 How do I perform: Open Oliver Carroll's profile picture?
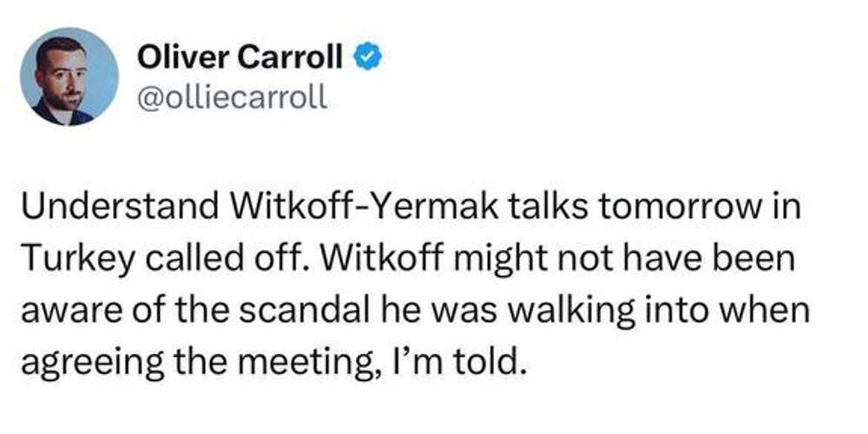69,76
